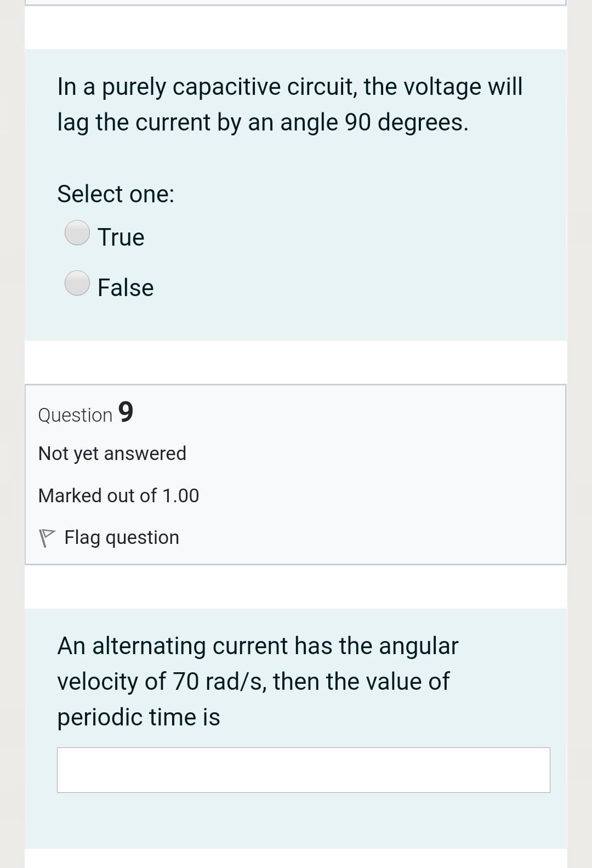Click the 'purely capacitive circuit' question sentence
The width and height of the screenshot is (592, 868).
tap(290, 87)
